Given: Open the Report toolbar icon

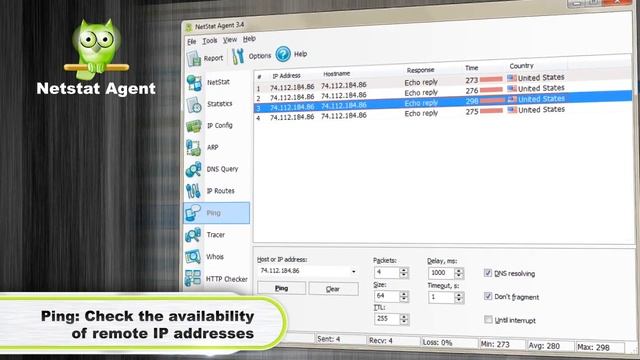Looking at the screenshot, I should (x=194, y=58).
